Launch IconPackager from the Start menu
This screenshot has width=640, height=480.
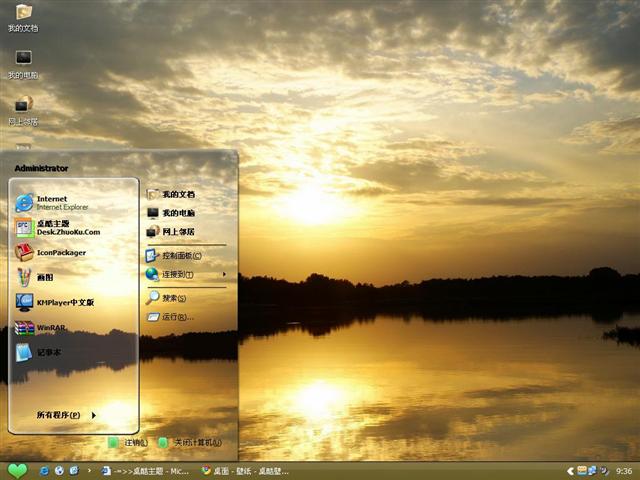tap(60, 252)
